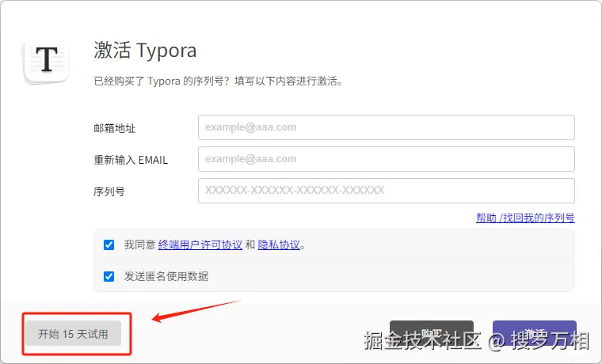Click the 已经购买了 Typora 的序列号 description text
This screenshot has width=602, height=364.
pyautogui.click(x=218, y=81)
